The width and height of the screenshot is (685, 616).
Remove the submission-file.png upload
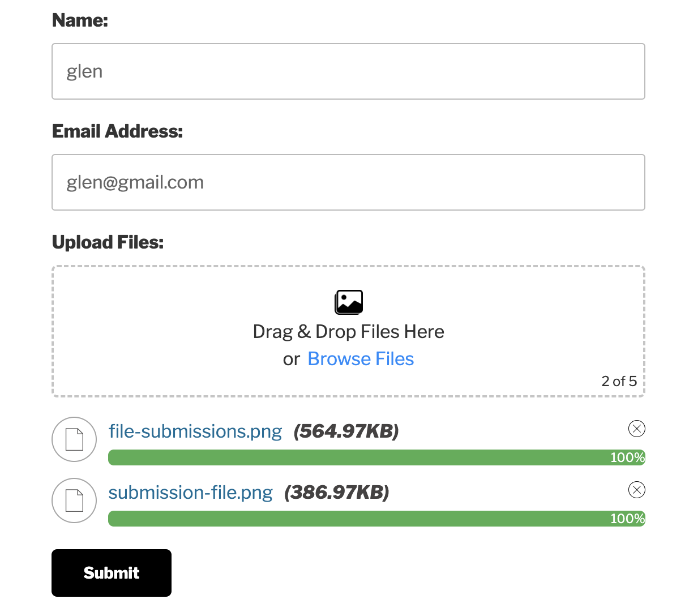point(637,490)
